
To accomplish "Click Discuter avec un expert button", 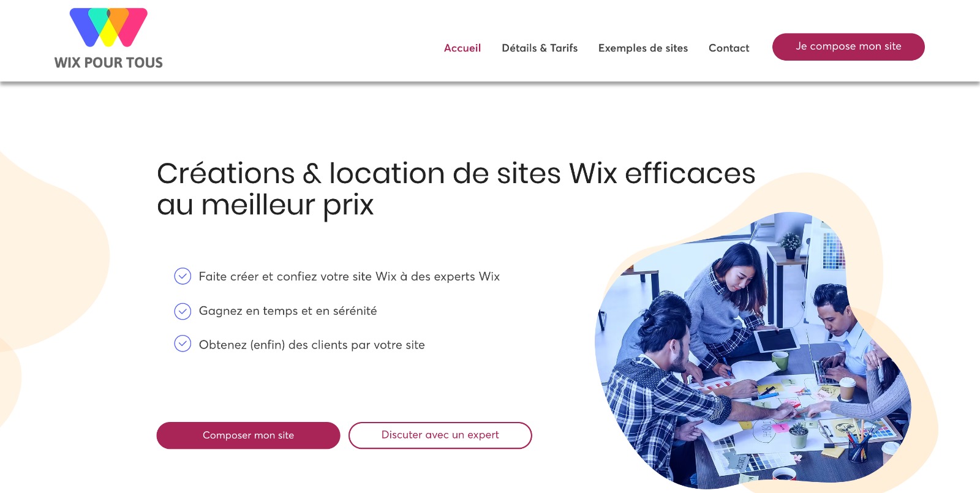I will [x=440, y=435].
